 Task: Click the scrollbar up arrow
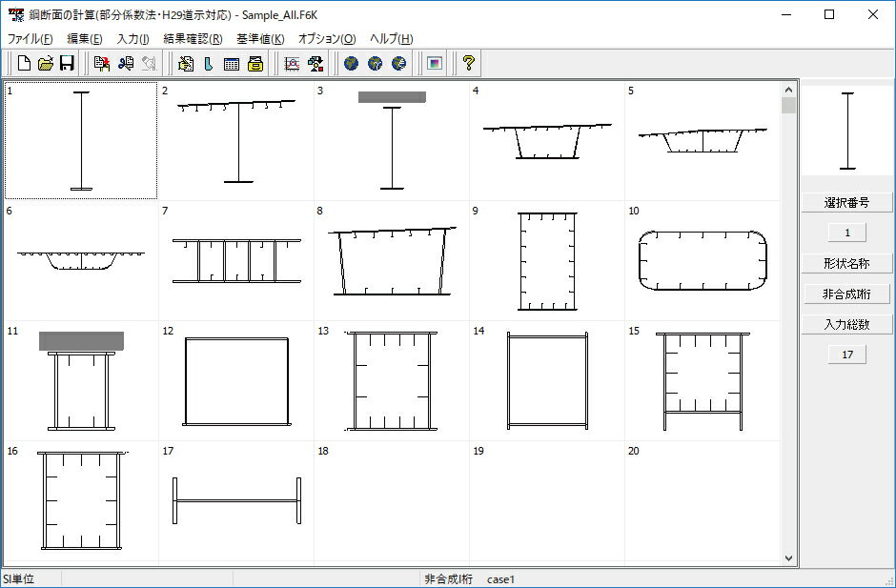click(x=788, y=90)
